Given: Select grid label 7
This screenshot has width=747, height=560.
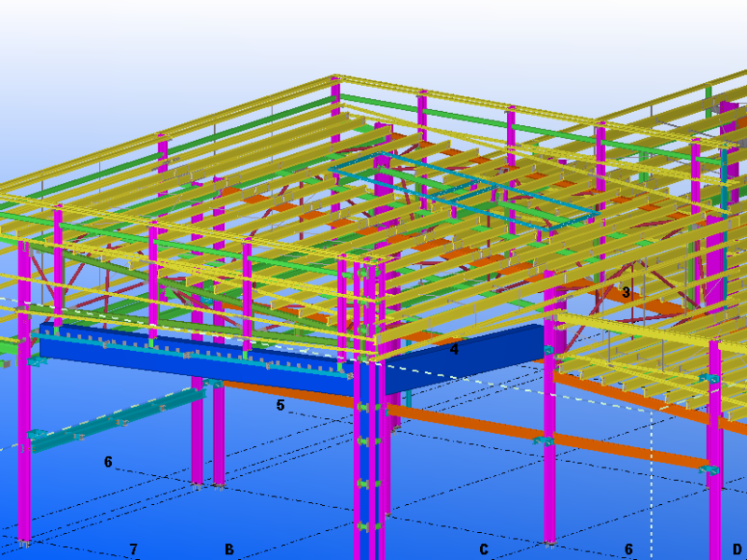Looking at the screenshot, I should [134, 550].
